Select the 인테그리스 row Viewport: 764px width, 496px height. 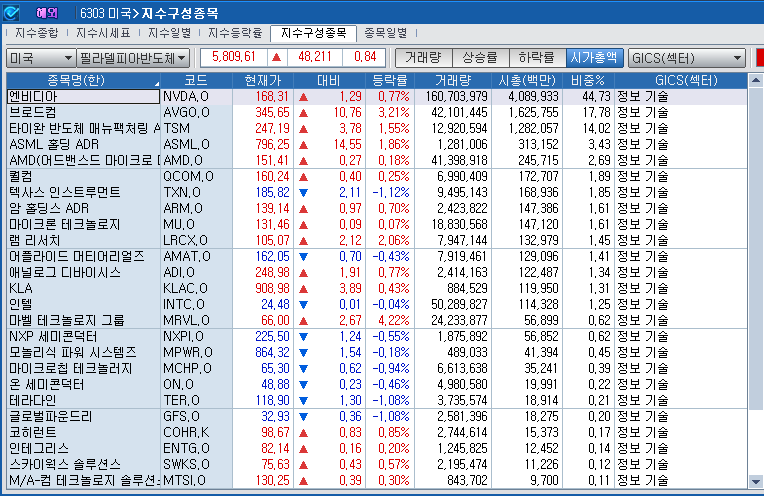pyautogui.click(x=377, y=448)
